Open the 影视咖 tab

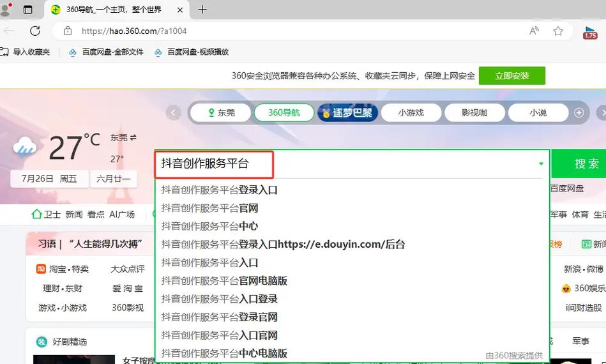[474, 113]
